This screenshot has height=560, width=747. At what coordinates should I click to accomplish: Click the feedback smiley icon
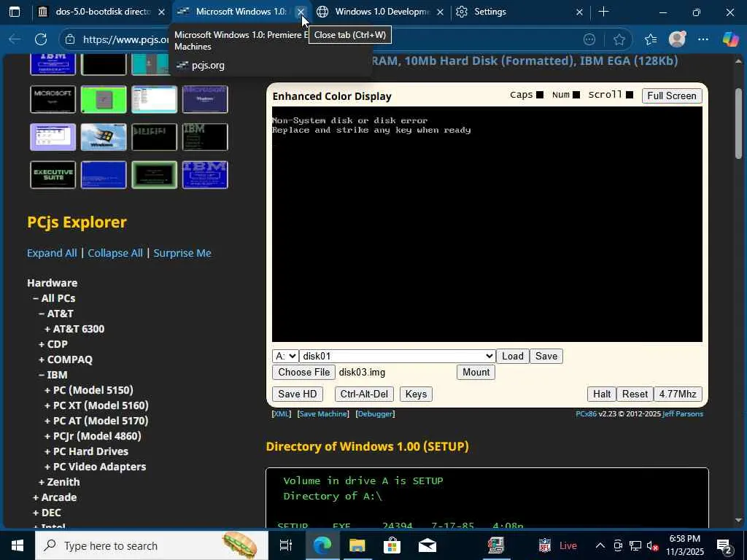click(589, 39)
